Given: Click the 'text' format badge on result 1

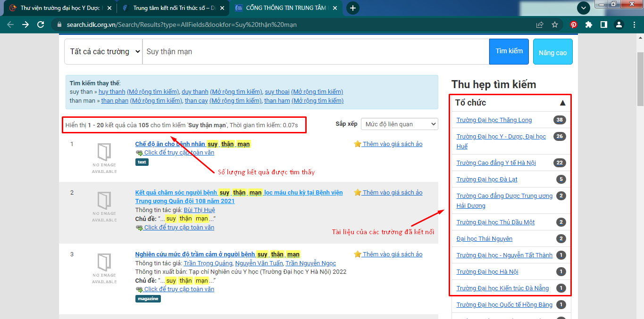Looking at the screenshot, I should point(142,162).
